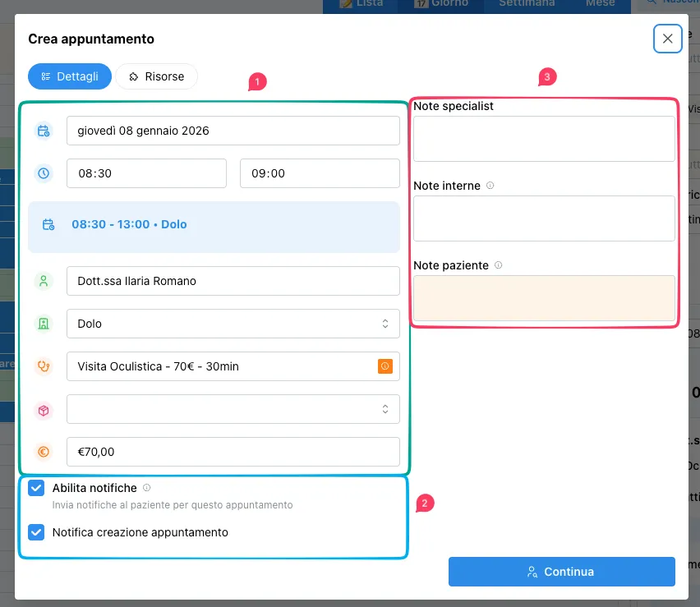Select the Dettagli tab
Image resolution: width=700 pixels, height=607 pixels.
(70, 76)
